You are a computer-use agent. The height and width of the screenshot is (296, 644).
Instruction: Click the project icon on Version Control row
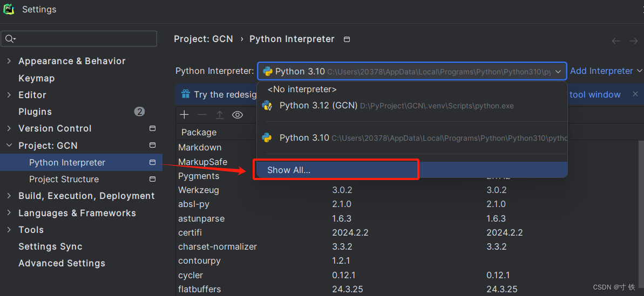(152, 128)
